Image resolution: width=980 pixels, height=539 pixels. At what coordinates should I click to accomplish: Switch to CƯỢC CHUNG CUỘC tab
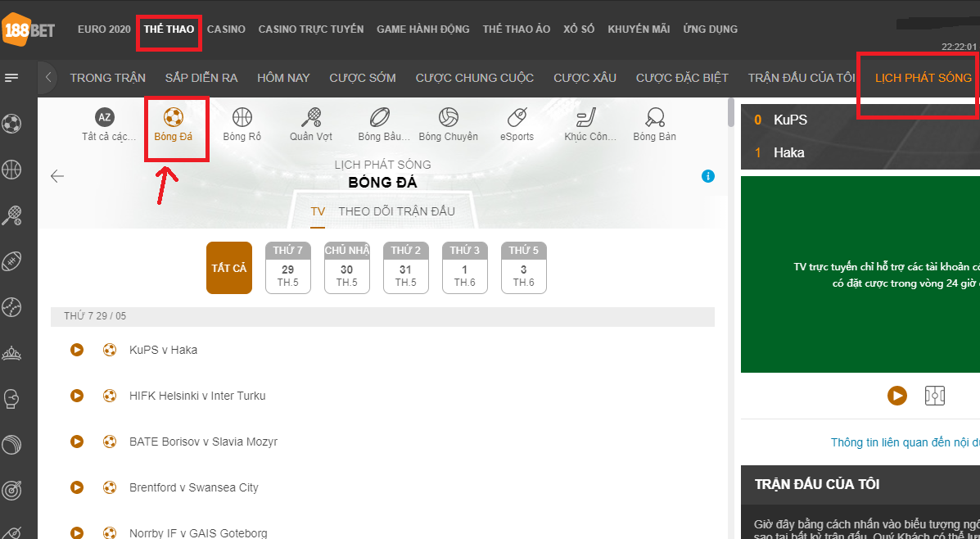[475, 78]
